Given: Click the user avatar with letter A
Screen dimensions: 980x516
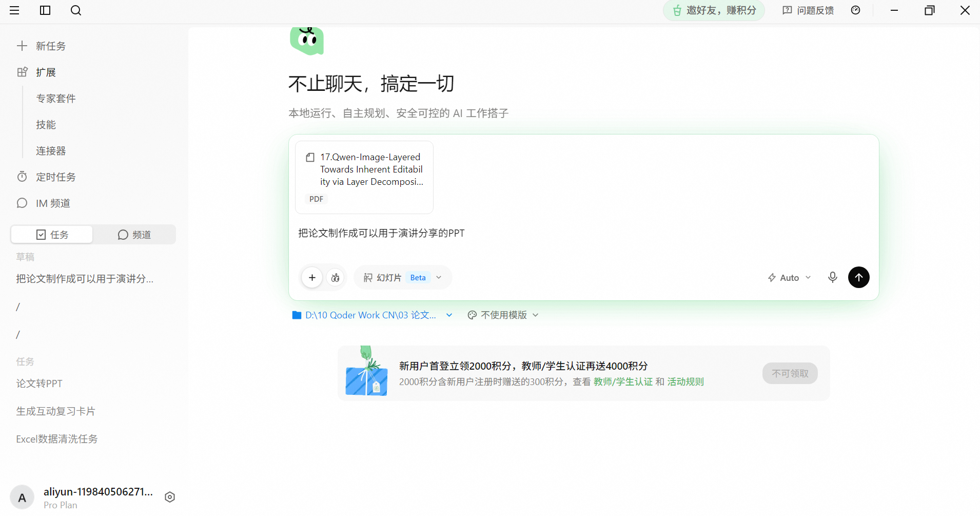Looking at the screenshot, I should (22, 498).
